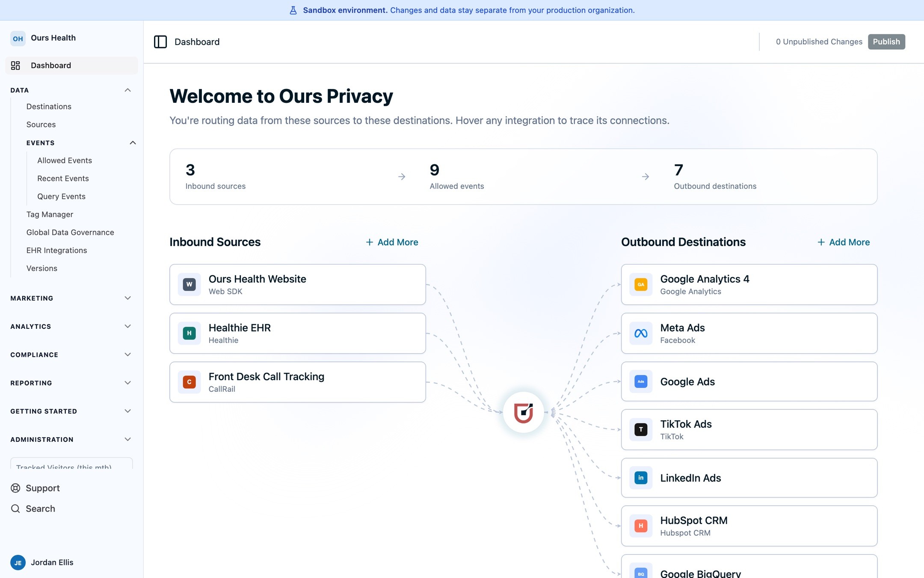Image resolution: width=924 pixels, height=578 pixels.
Task: Click the LinkedIn Ads in icon
Action: (x=641, y=478)
